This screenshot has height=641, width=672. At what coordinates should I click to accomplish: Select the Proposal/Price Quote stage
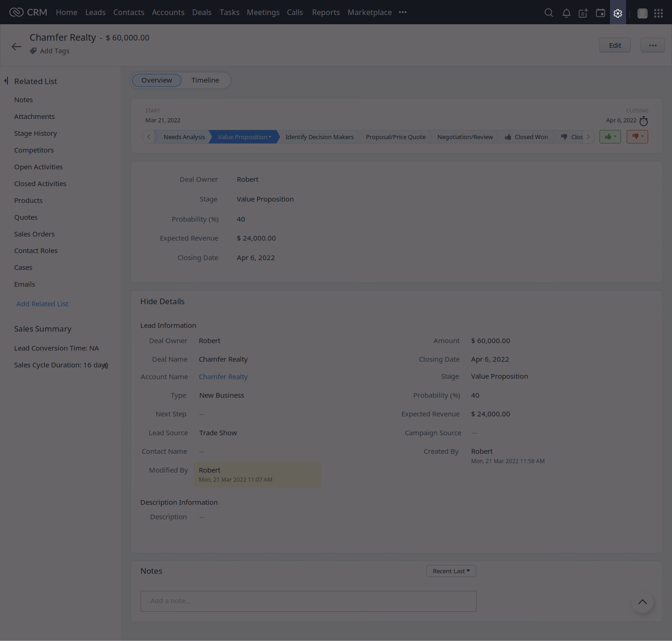[395, 137]
